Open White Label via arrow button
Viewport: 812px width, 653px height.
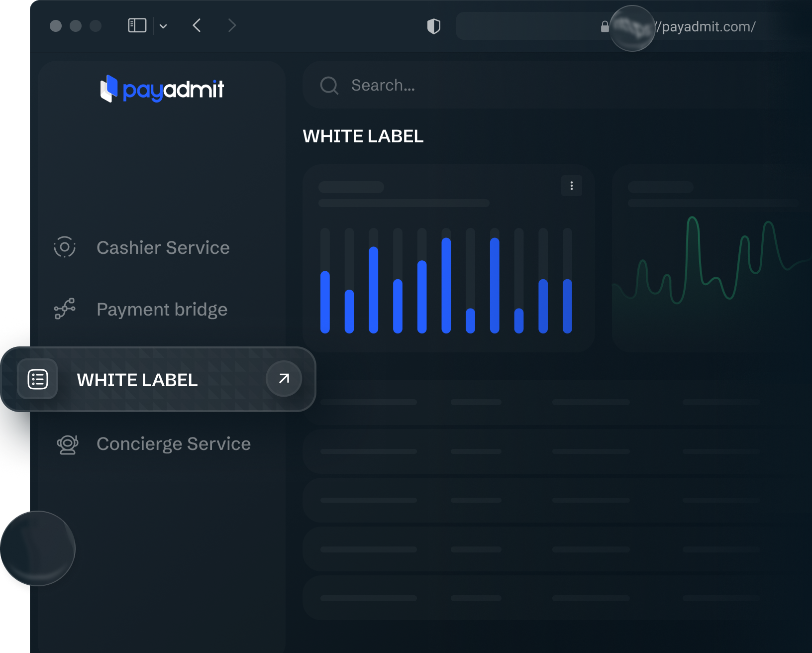click(x=284, y=379)
